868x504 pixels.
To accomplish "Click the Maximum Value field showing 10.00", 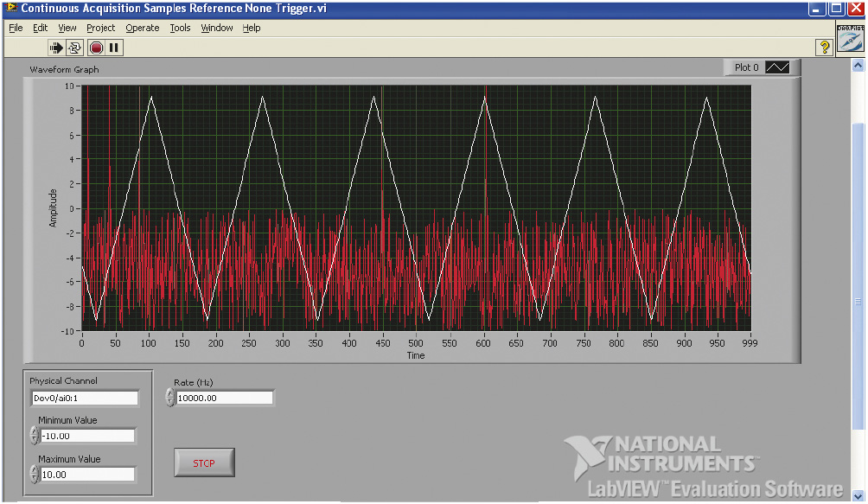I will click(87, 475).
